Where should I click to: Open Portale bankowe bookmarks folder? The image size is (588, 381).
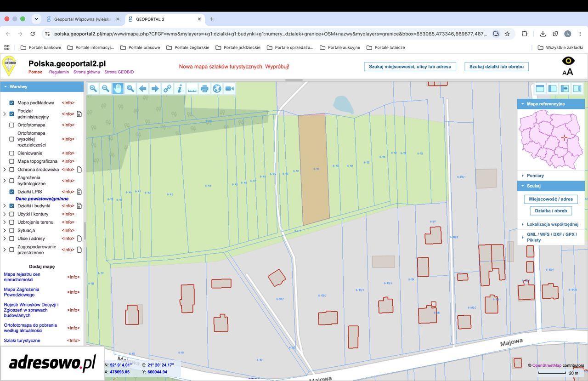point(41,47)
